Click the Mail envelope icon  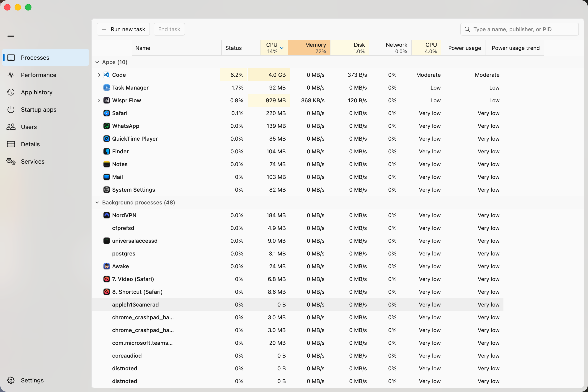[x=106, y=177]
